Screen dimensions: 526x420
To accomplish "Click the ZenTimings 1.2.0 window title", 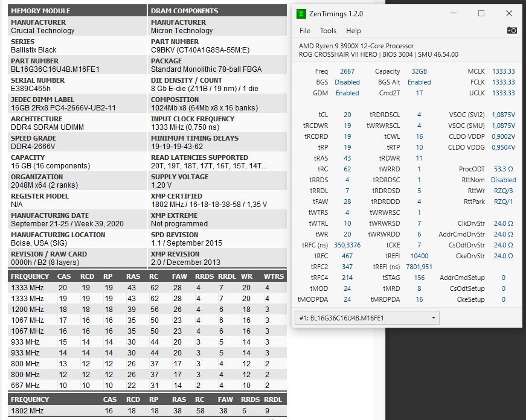I will 336,14.
